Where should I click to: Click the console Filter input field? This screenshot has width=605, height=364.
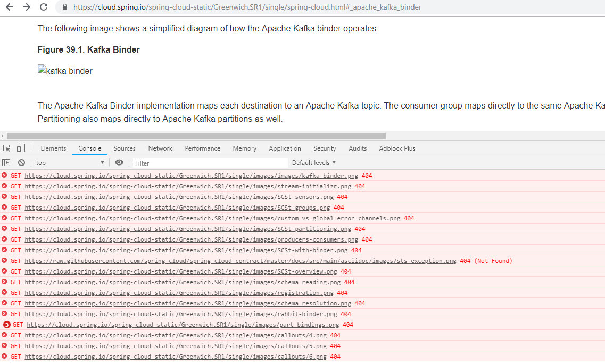coord(210,163)
